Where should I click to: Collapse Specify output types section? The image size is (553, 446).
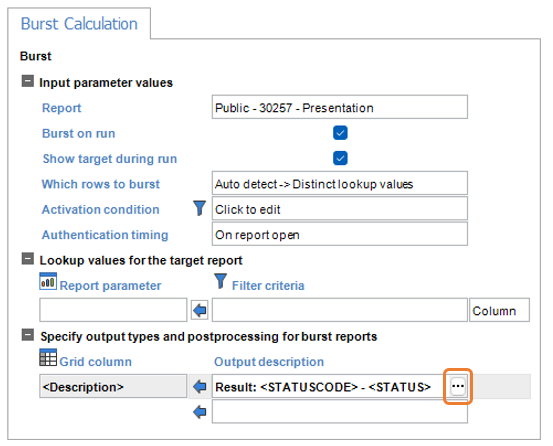28,335
